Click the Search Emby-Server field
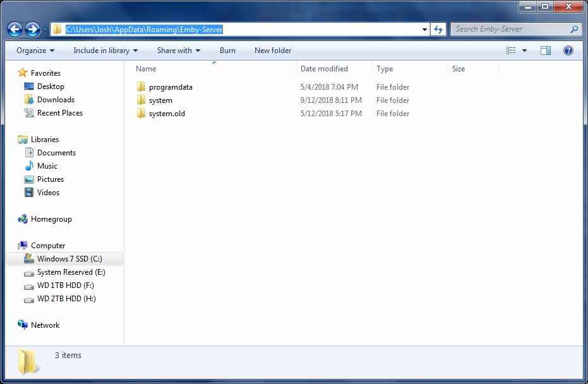588x384 pixels. tap(517, 29)
